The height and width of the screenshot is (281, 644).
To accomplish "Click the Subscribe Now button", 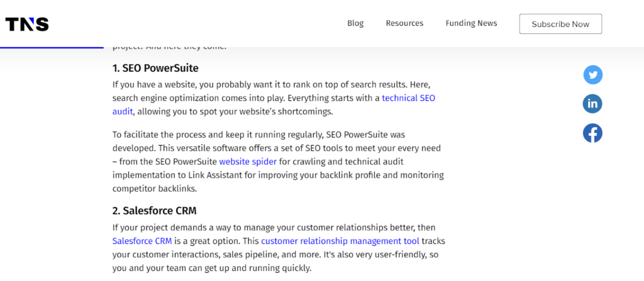I will [560, 24].
